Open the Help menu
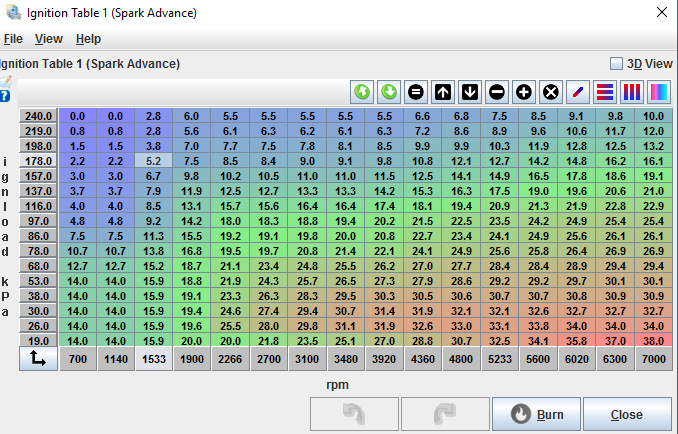Viewport: 678px width, 434px height. click(88, 39)
